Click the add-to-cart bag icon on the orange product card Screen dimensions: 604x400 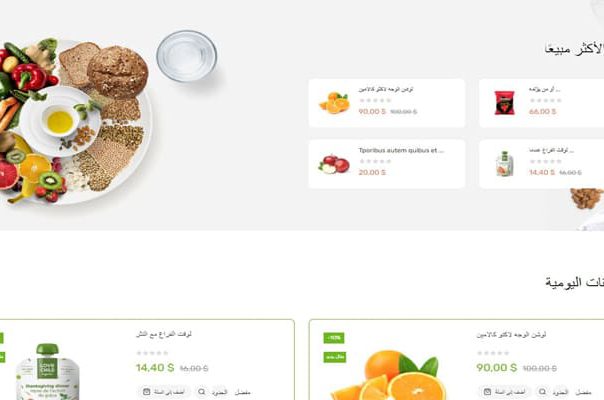click(x=487, y=392)
